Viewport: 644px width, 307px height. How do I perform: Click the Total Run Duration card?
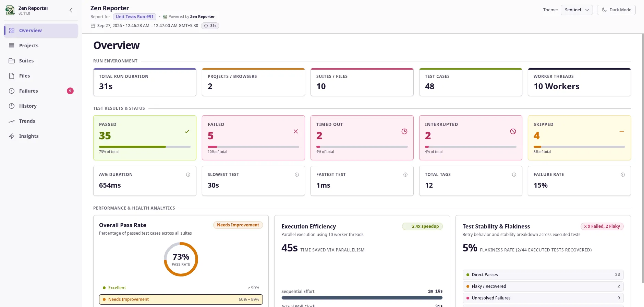click(145, 82)
